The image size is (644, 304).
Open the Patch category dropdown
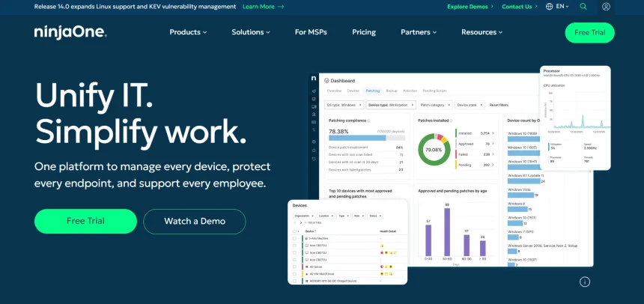click(435, 105)
